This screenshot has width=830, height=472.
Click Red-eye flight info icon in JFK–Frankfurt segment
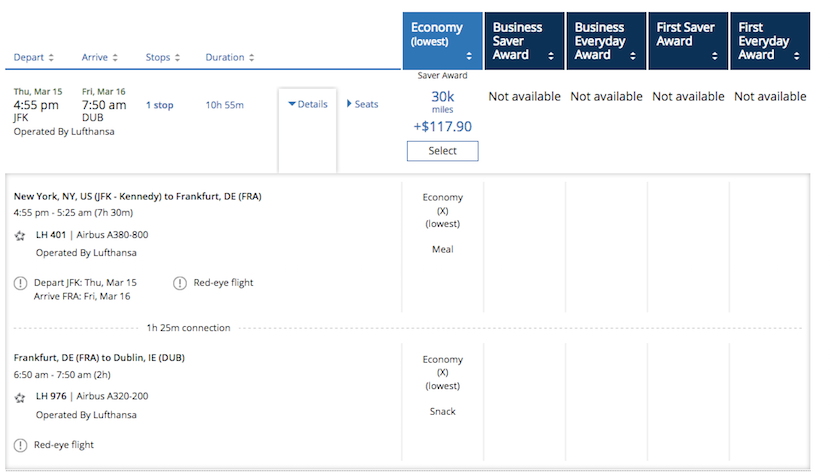180,283
